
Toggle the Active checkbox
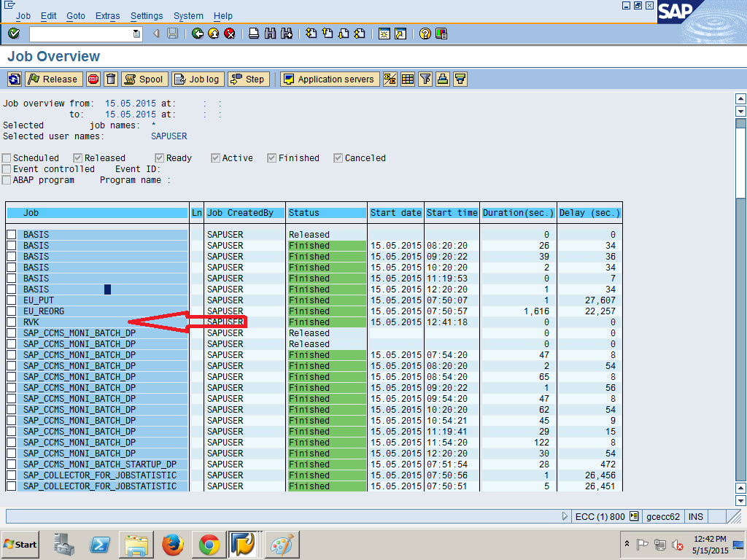pyautogui.click(x=216, y=158)
